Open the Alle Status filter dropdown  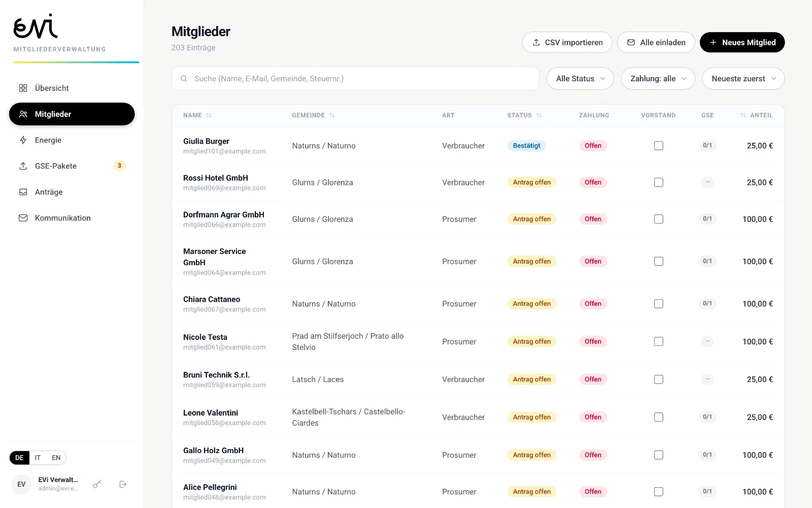(x=580, y=79)
